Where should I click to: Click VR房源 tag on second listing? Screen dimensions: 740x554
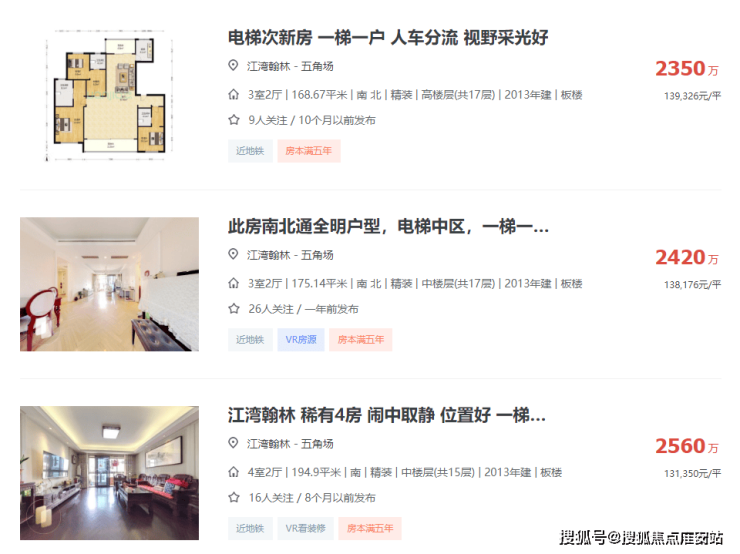click(301, 340)
